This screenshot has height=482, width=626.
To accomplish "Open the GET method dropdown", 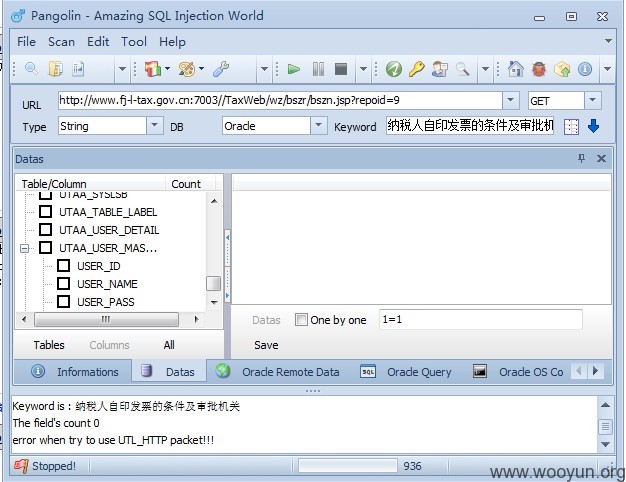I will click(x=592, y=100).
